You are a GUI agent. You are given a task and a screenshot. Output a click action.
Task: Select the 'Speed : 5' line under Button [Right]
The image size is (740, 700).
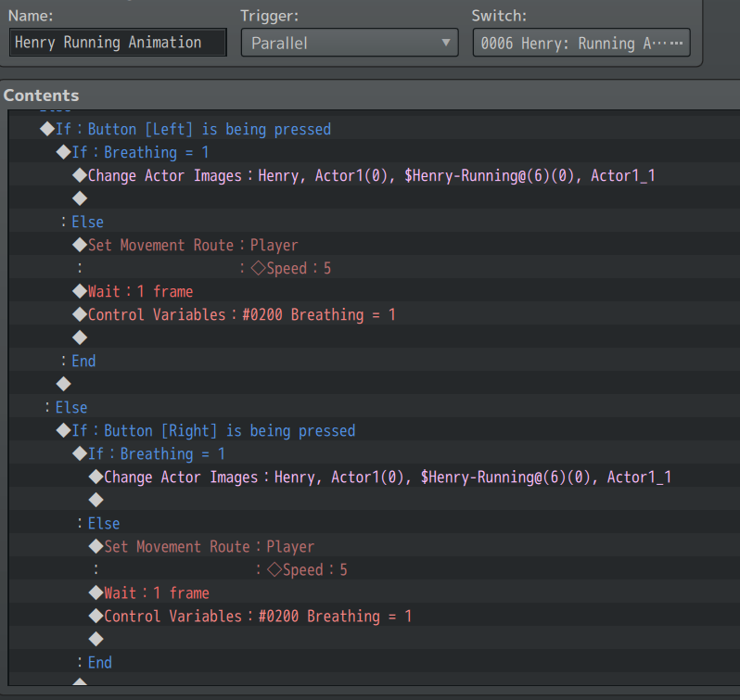(375, 569)
